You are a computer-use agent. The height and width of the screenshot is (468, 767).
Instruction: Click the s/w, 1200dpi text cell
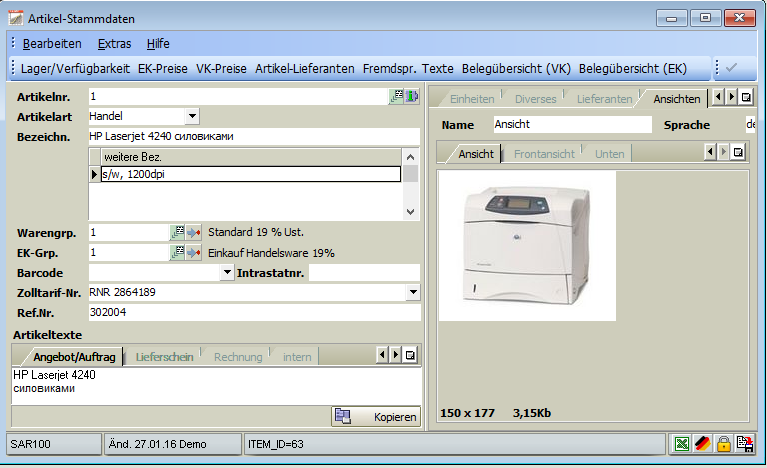point(251,174)
